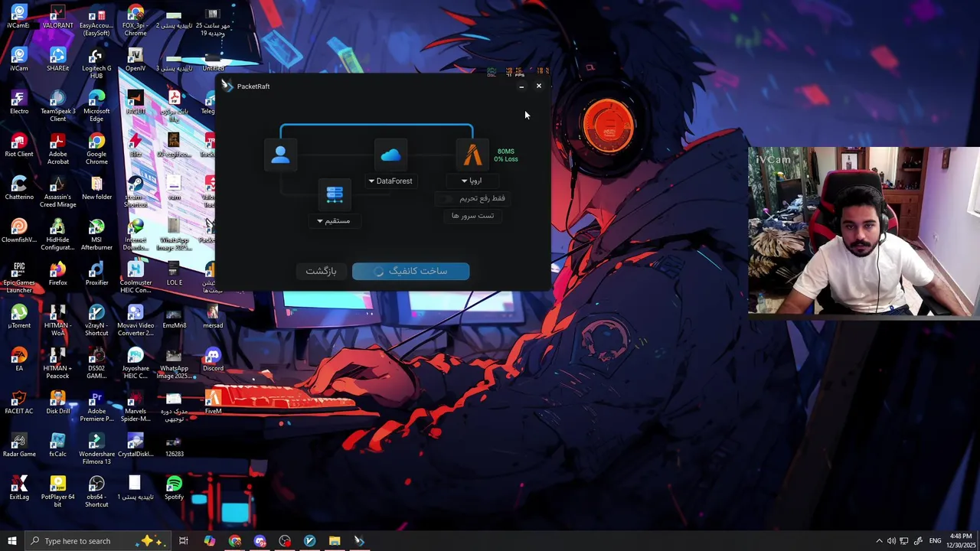Open the Riot Client desktop icon
Screen dimensions: 980x551
pos(19,146)
